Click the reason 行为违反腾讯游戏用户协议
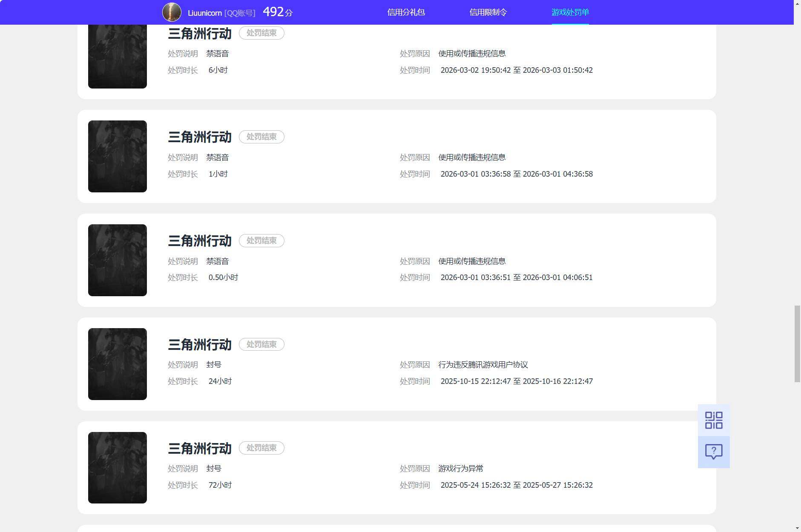Screen dimensions: 801x532 [x=483, y=365]
